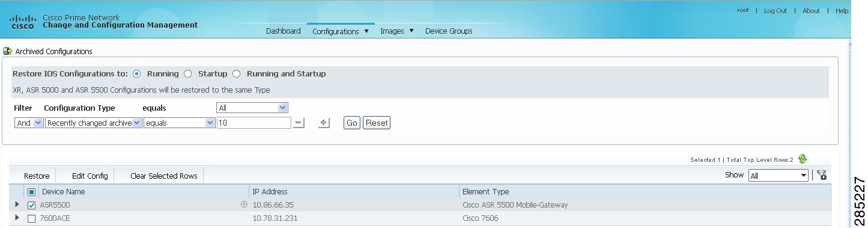The height and width of the screenshot is (228, 868).
Task: Open the second-row equals dropdown
Action: pos(179,123)
